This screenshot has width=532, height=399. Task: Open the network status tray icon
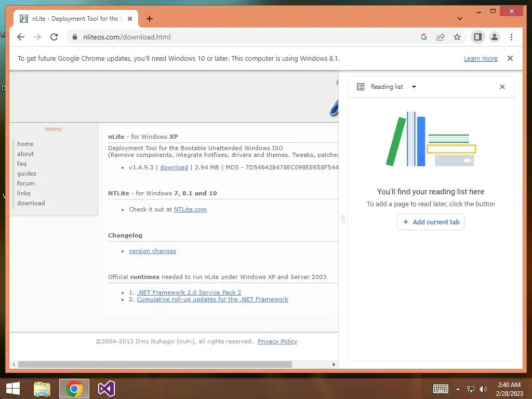[471, 389]
